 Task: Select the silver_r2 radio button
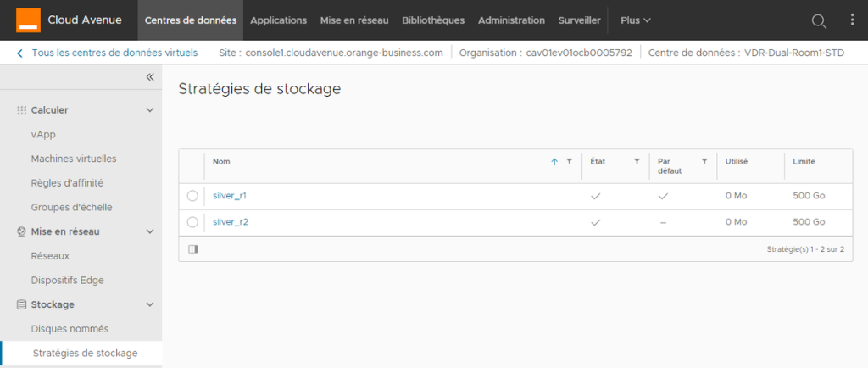[192, 222]
